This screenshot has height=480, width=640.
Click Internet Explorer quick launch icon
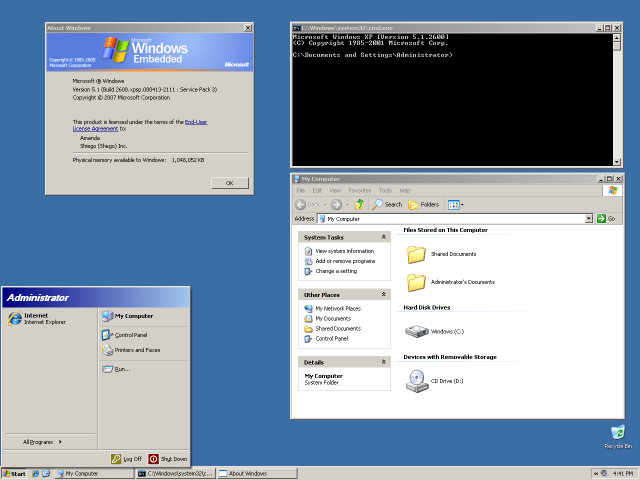(x=36, y=473)
